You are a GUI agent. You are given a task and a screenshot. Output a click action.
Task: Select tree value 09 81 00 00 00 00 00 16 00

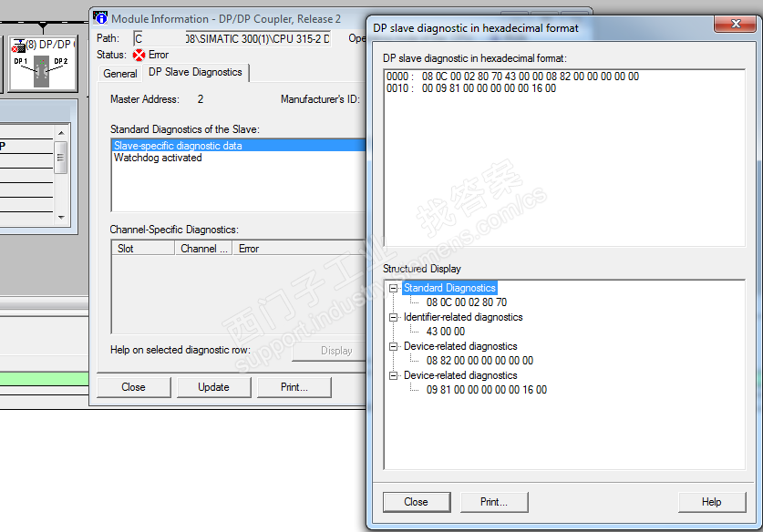coord(487,390)
